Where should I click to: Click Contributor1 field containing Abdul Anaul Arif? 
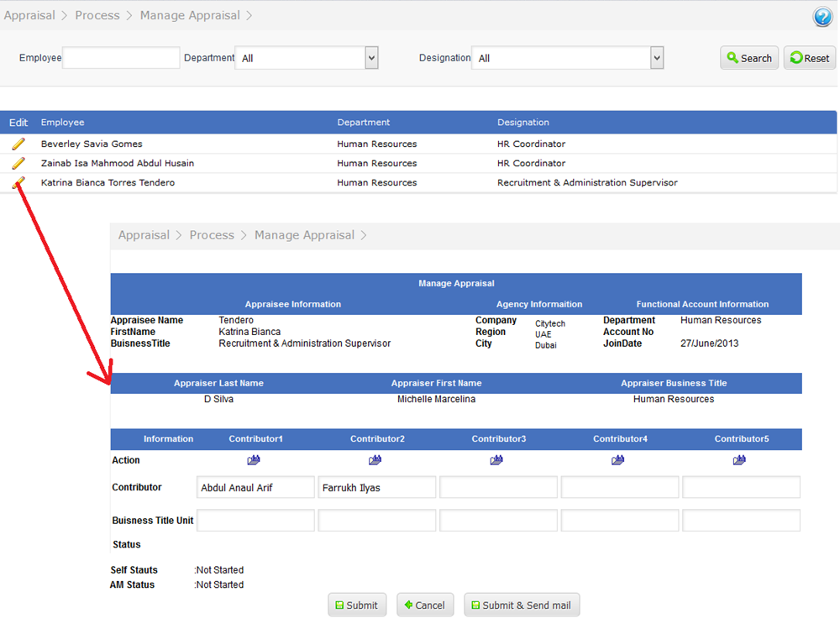(x=255, y=488)
